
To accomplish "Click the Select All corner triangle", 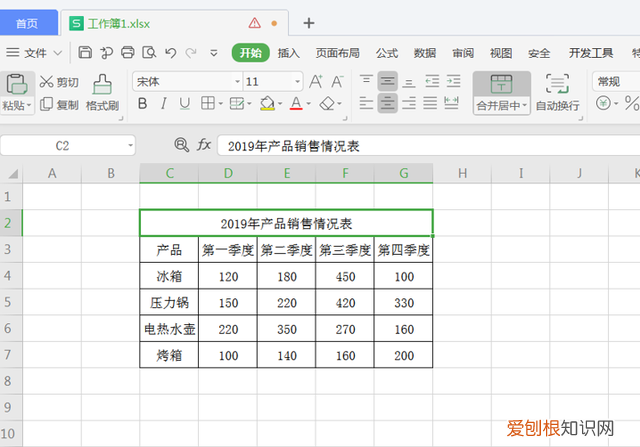I will [x=13, y=174].
